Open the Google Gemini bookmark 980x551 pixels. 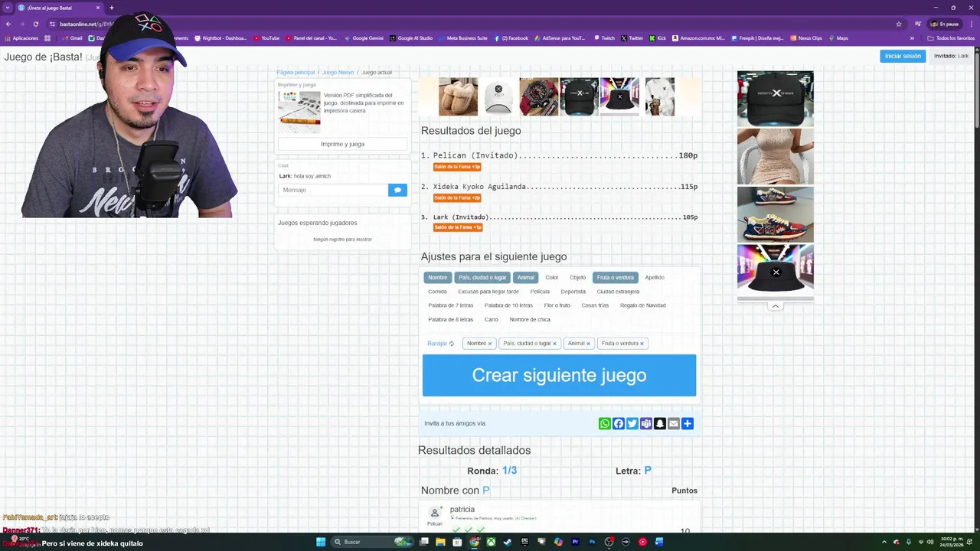[x=363, y=38]
